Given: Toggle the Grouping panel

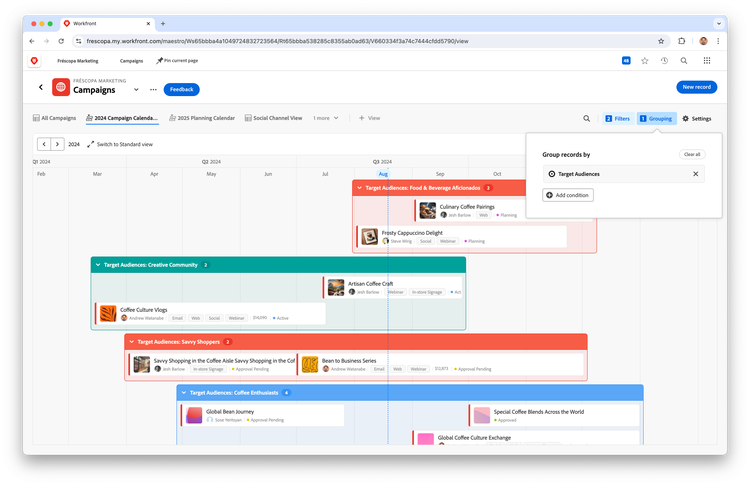Looking at the screenshot, I should click(656, 118).
